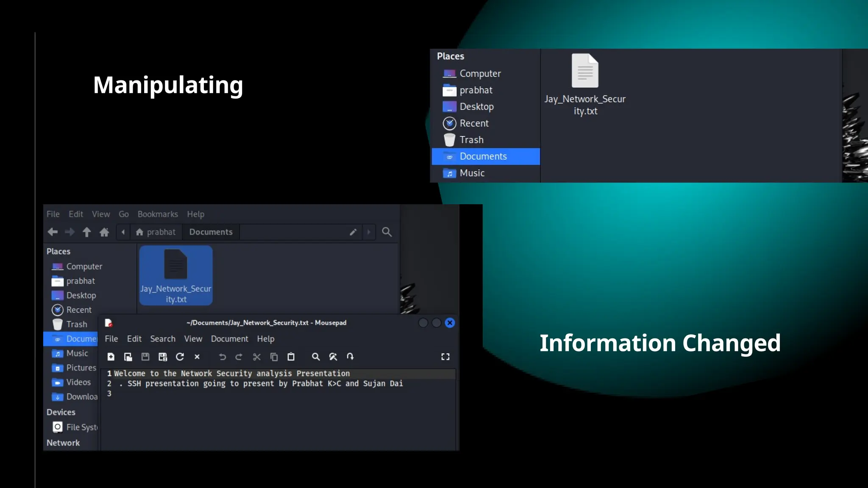Go to the home folder via Thunar's house icon
The height and width of the screenshot is (488, 868).
[x=104, y=232]
